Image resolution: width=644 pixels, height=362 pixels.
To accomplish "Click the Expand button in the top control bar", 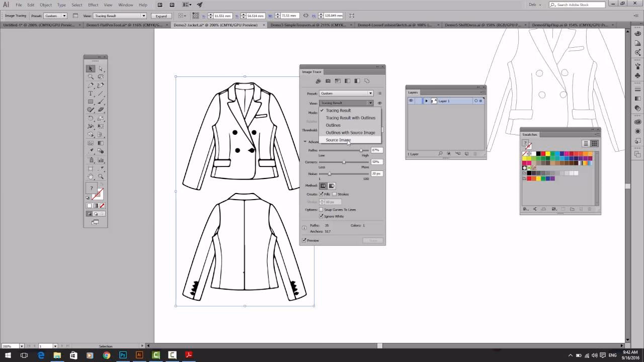I will pyautogui.click(x=161, y=16).
